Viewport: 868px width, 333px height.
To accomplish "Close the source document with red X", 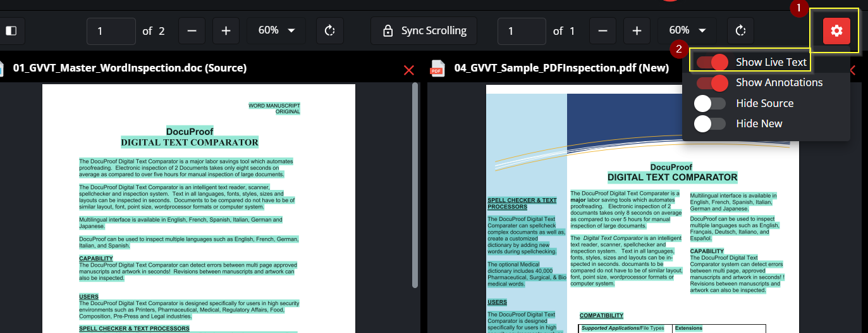I will coord(409,70).
